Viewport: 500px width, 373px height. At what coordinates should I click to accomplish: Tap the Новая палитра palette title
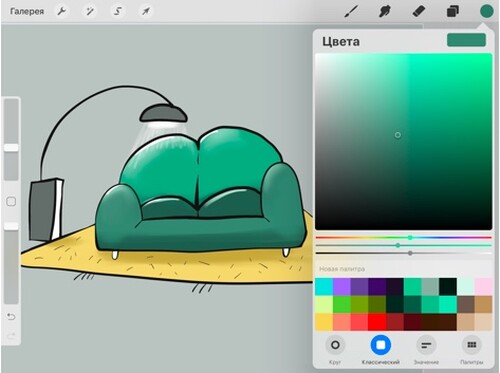342,269
